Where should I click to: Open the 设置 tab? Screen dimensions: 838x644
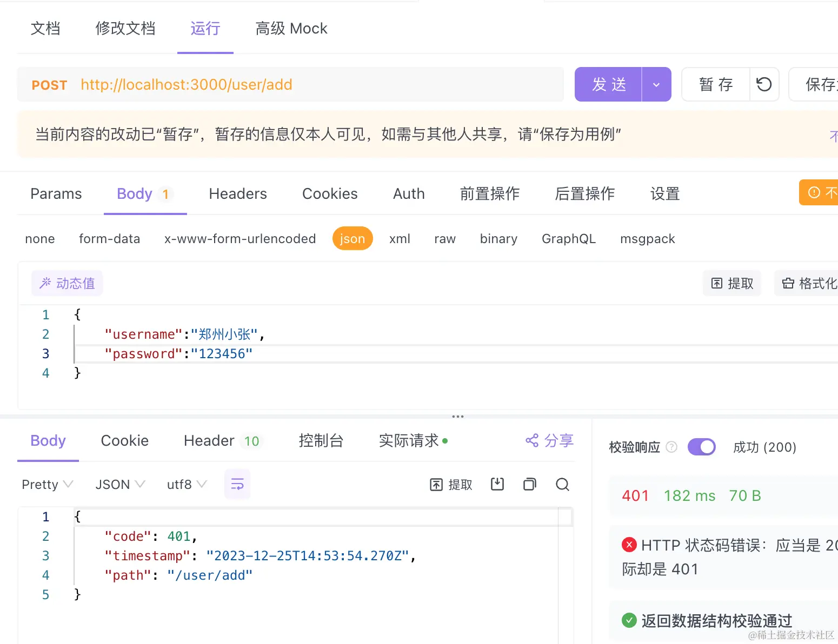point(665,194)
